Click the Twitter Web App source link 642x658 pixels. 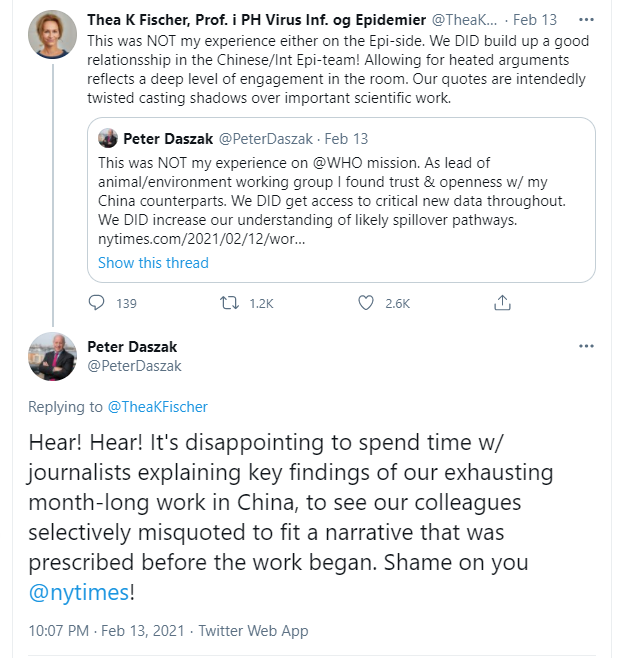point(253,631)
